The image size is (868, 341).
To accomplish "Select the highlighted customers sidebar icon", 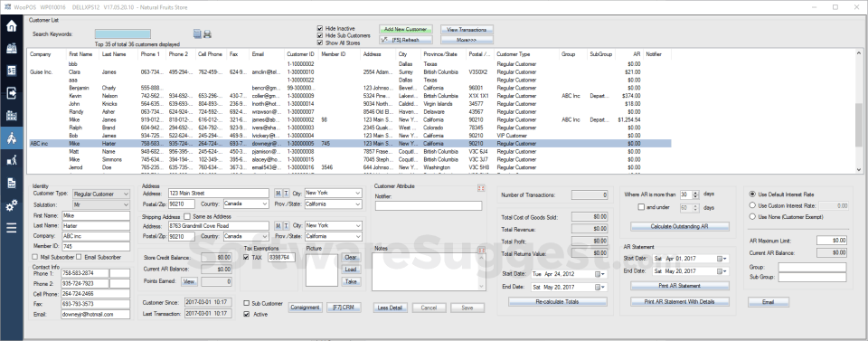I will point(11,138).
